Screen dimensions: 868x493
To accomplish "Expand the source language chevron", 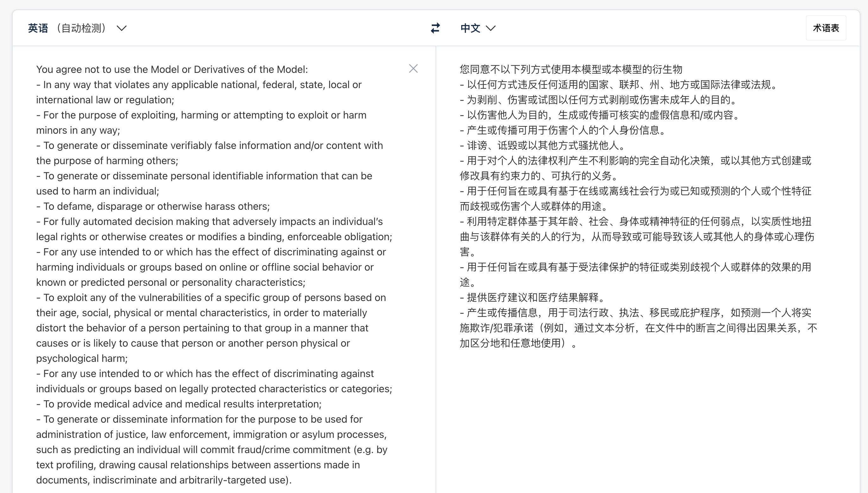I will (x=122, y=28).
